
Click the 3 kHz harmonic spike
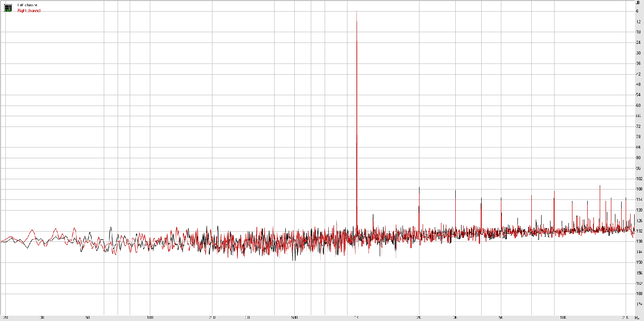coord(455,191)
